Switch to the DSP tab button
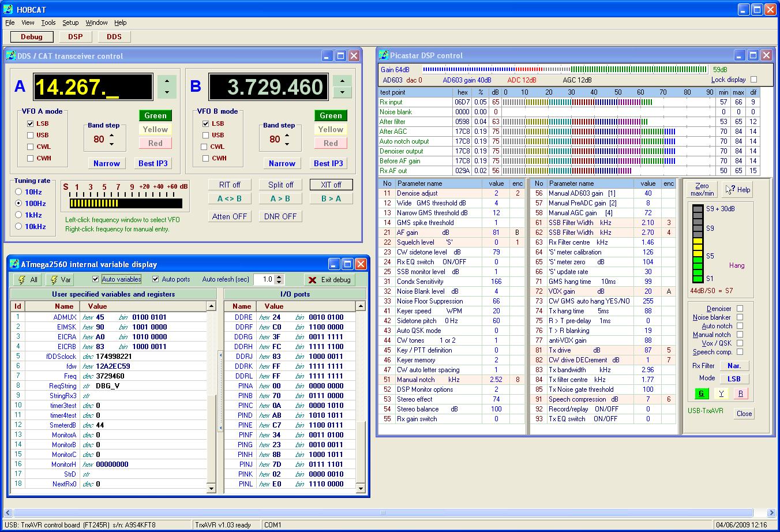This screenshot has height=532, width=780. pos(76,36)
